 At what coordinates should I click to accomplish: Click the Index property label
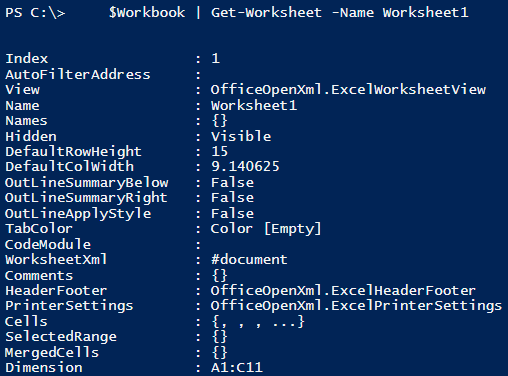pyautogui.click(x=27, y=59)
